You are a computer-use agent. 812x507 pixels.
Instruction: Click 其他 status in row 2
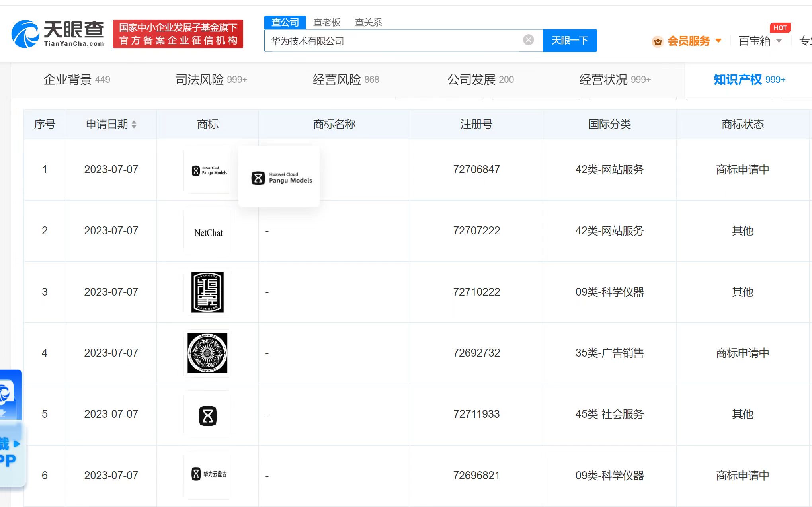[x=743, y=231]
